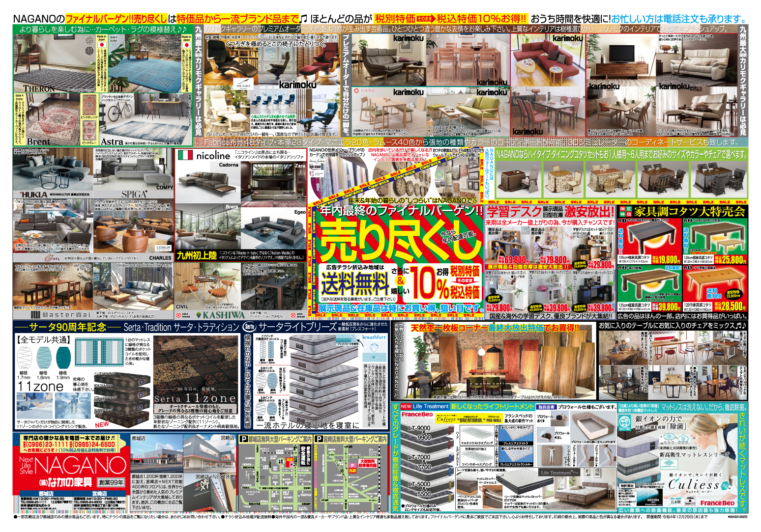The image size is (761, 532).
Task: Click the 九州初上陸 label
Action: 197,255
